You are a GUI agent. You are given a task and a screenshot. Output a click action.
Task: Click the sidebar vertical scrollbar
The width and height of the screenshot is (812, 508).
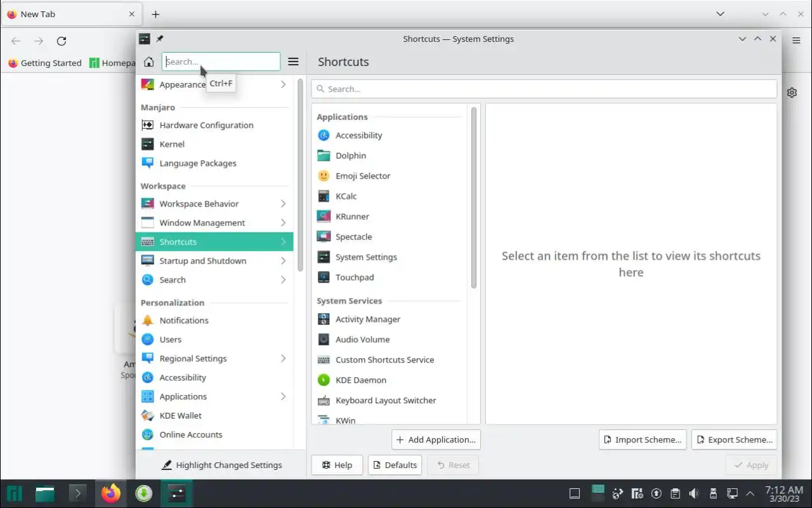(299, 175)
